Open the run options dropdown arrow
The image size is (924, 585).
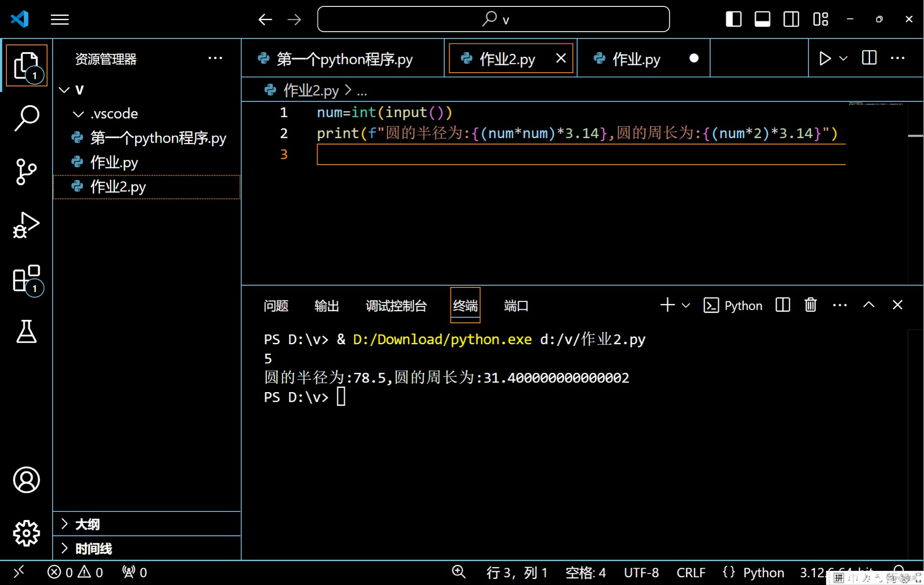click(844, 58)
